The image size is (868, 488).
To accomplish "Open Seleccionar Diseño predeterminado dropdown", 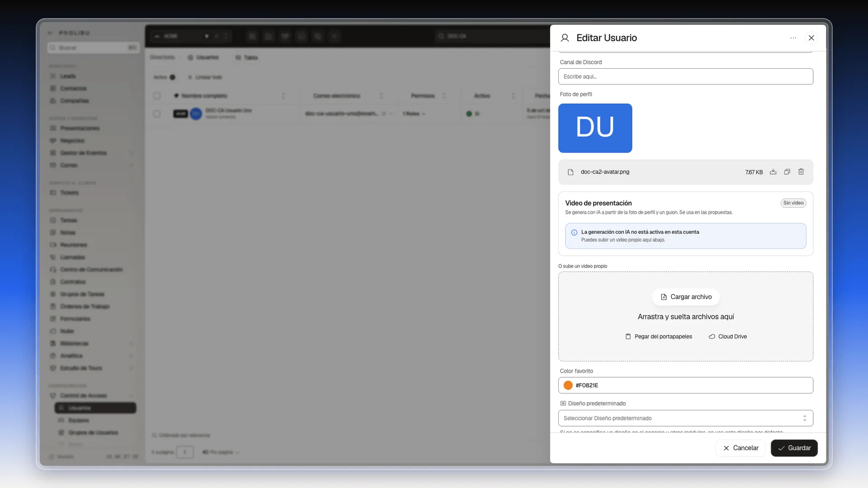I will coord(685,418).
